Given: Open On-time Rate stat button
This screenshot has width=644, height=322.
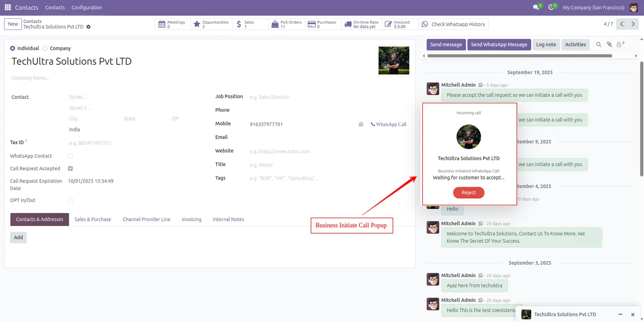Looking at the screenshot, I should click(x=362, y=24).
